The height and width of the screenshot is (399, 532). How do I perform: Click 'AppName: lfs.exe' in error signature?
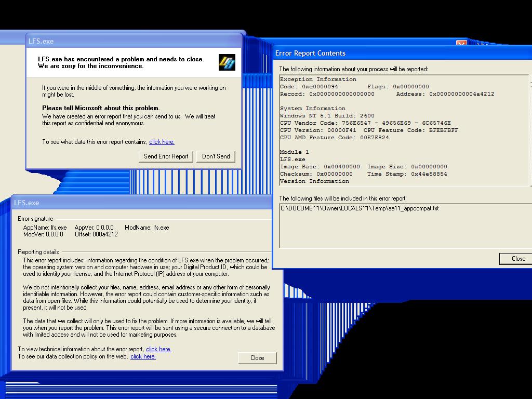click(x=45, y=228)
